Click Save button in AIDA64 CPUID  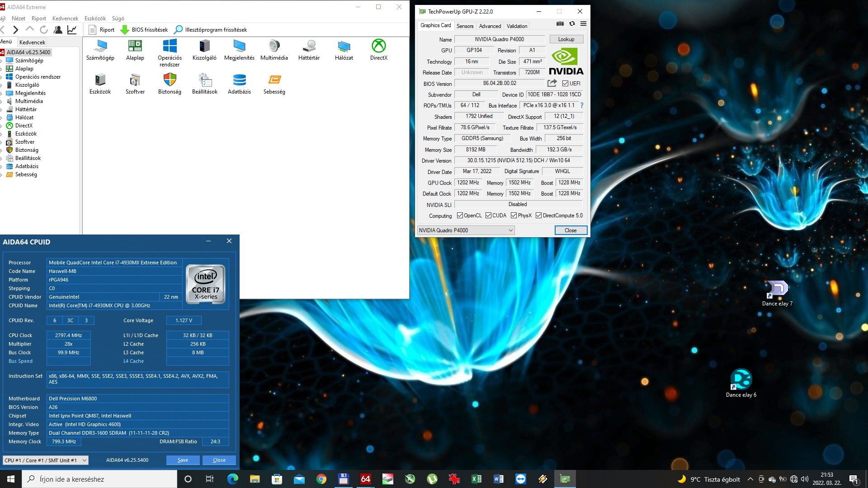click(x=183, y=460)
